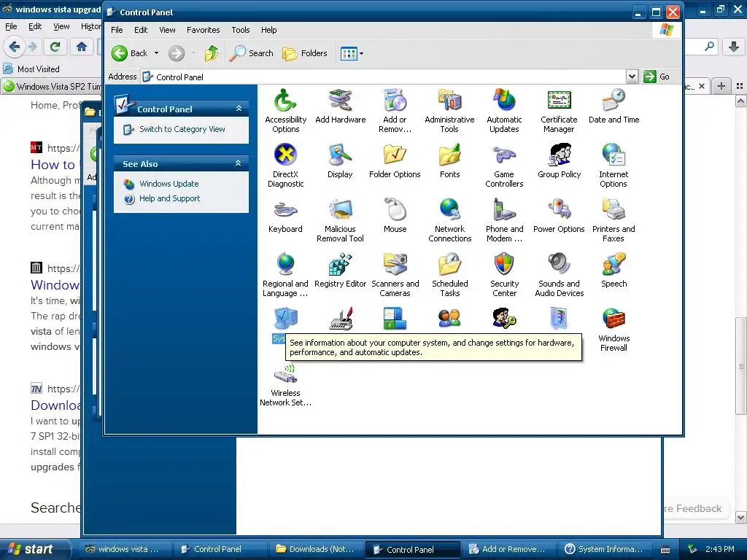747x560 pixels.
Task: Open the Add Hardware applet
Action: tap(340, 106)
